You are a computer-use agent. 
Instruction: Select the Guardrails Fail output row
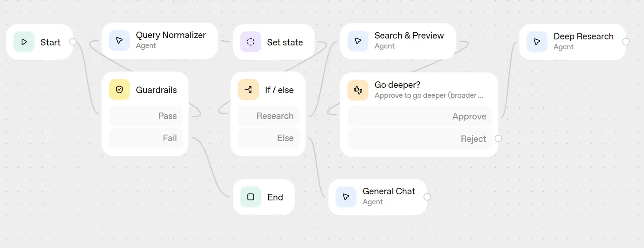click(x=145, y=138)
